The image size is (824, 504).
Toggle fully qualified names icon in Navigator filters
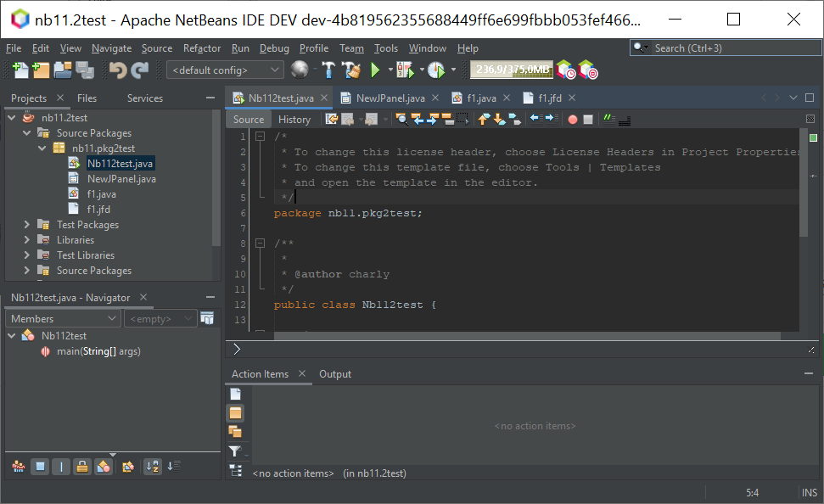[x=127, y=466]
